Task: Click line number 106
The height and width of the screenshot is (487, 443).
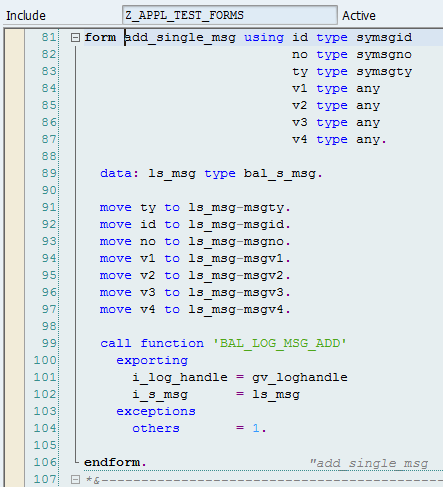Action: (45, 462)
